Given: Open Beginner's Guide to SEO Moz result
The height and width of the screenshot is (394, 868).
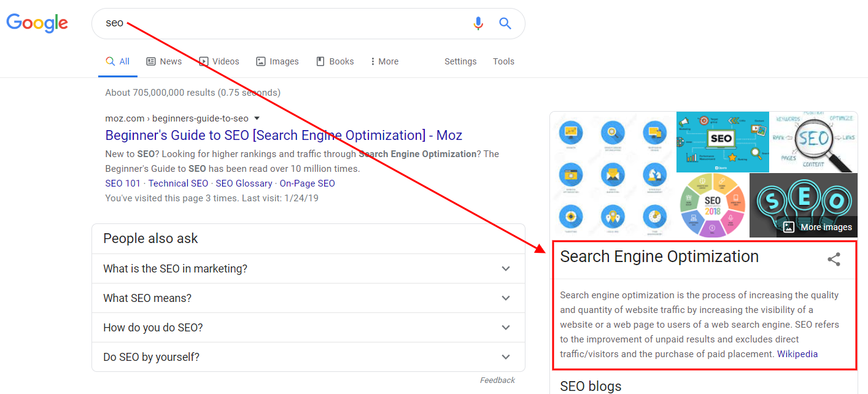Looking at the screenshot, I should click(284, 136).
